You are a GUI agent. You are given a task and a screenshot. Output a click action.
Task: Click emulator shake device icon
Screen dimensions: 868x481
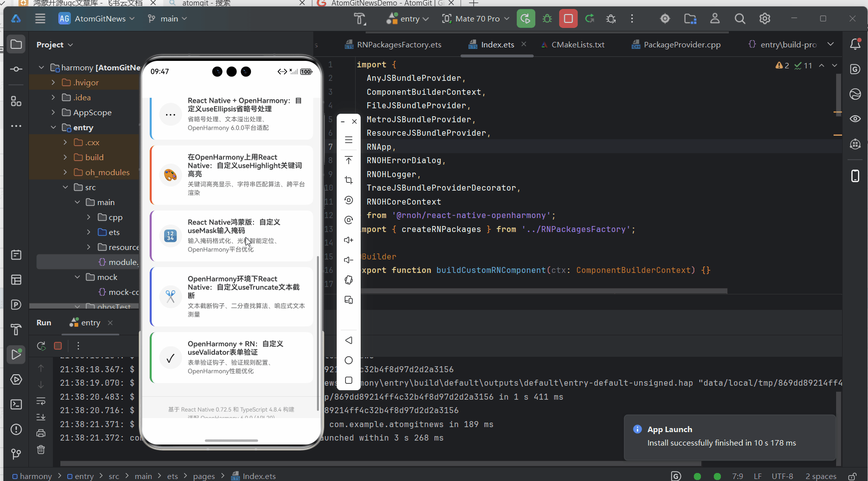(x=349, y=280)
